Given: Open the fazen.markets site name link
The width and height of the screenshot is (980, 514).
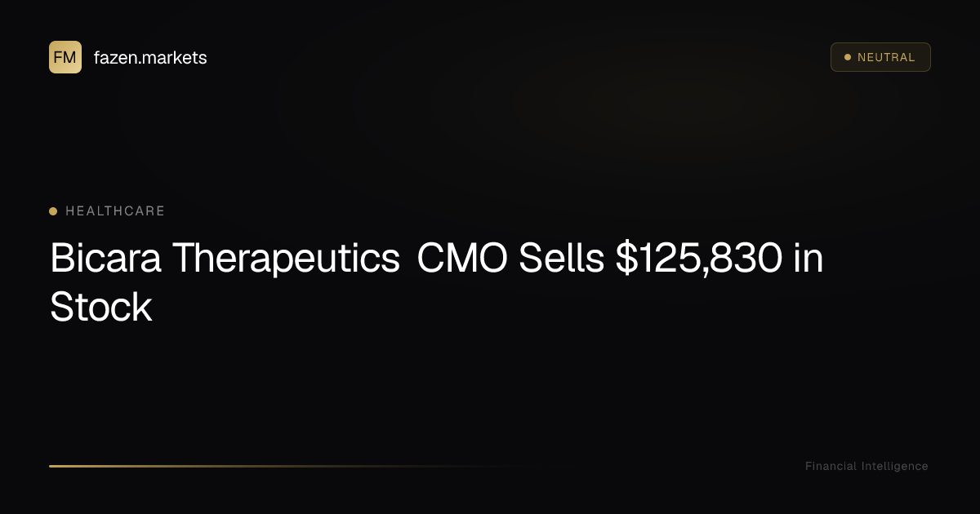Looking at the screenshot, I should (150, 58).
